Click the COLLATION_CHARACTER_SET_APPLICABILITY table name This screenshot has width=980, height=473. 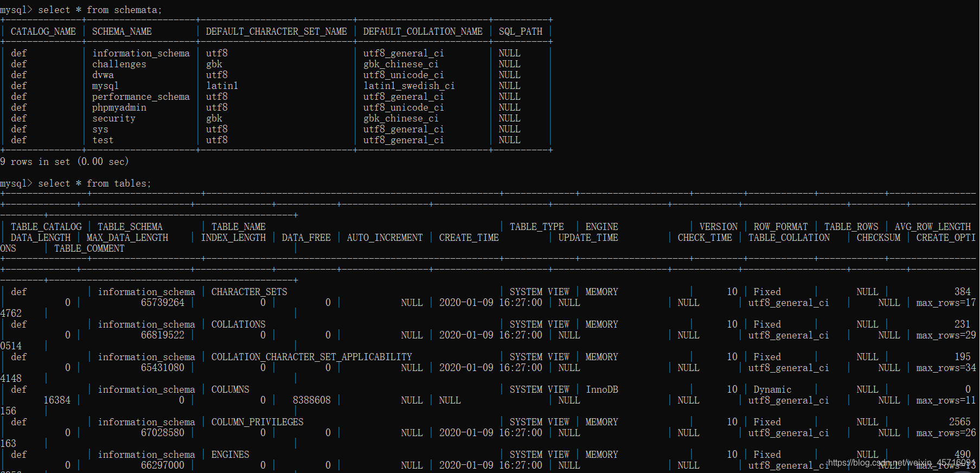click(x=312, y=357)
